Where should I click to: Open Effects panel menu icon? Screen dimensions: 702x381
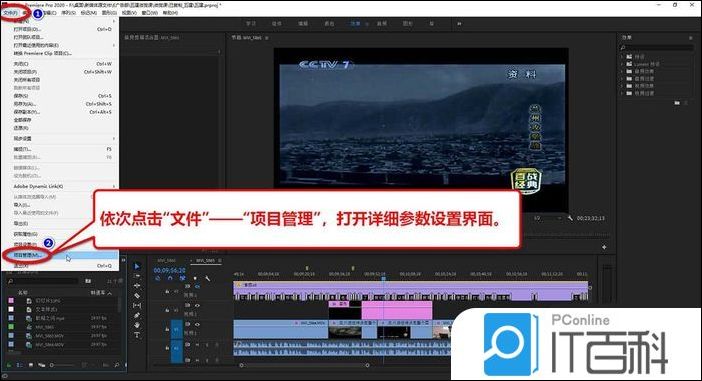690,38
